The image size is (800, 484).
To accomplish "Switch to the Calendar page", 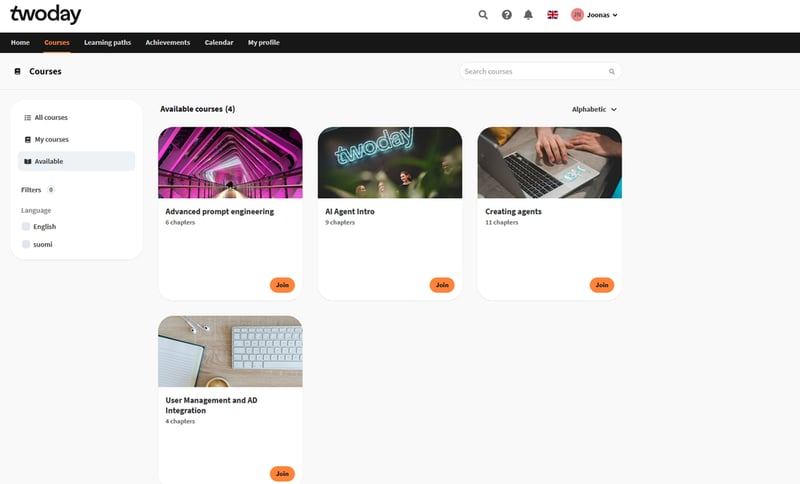I will pos(219,43).
